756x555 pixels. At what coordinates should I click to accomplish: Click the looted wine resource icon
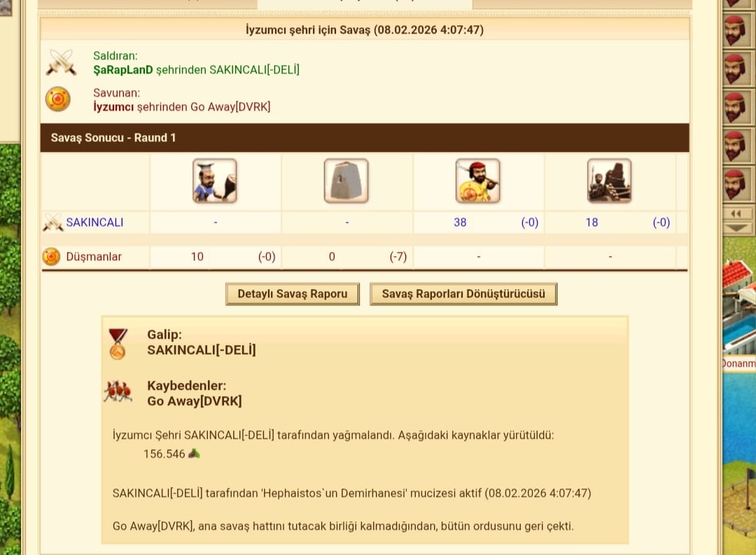coord(194,454)
